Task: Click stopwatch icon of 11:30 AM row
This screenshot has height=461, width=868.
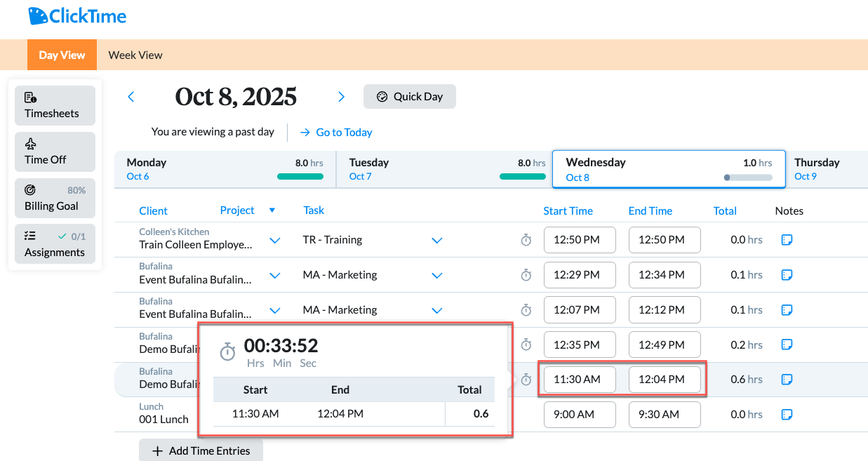Action: tap(526, 380)
